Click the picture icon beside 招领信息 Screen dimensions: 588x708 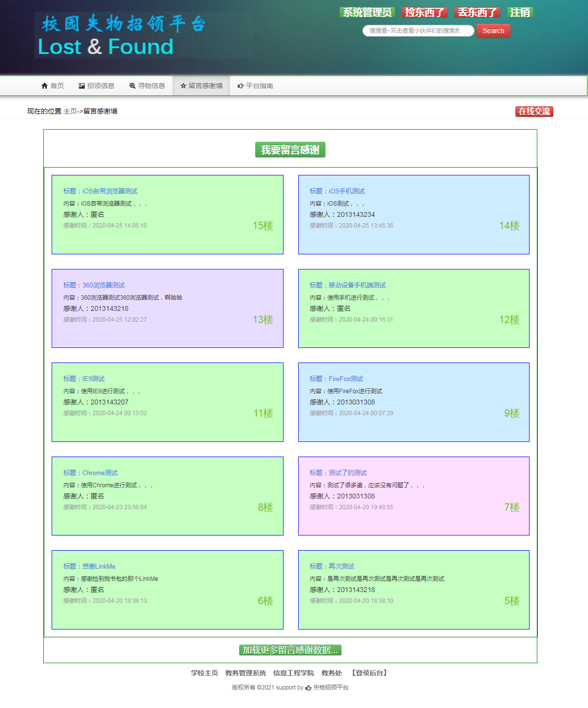click(x=82, y=86)
